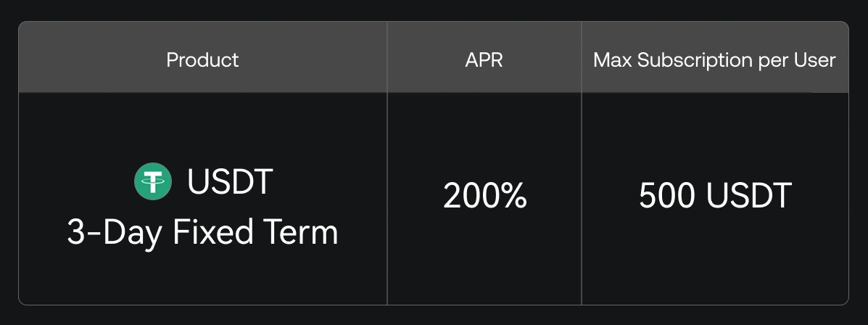Click the 200% APR value
The width and height of the screenshot is (868, 325).
484,196
